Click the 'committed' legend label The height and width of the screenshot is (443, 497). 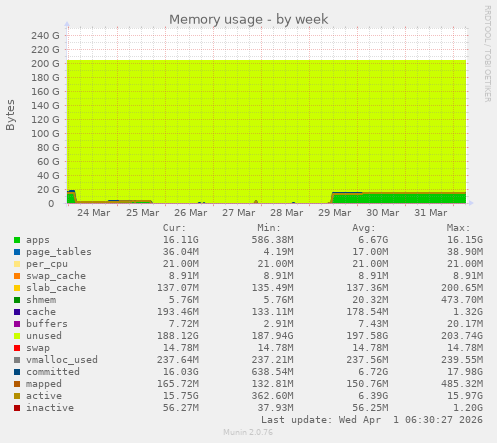[x=53, y=372]
